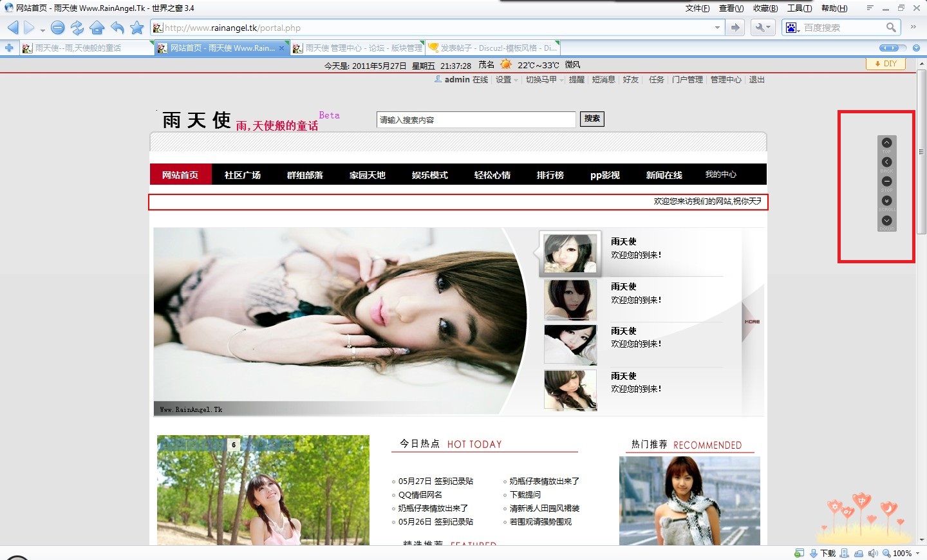Click the page icon left of 下载 in status bar
Viewport: 927px width, 560px height.
800,554
